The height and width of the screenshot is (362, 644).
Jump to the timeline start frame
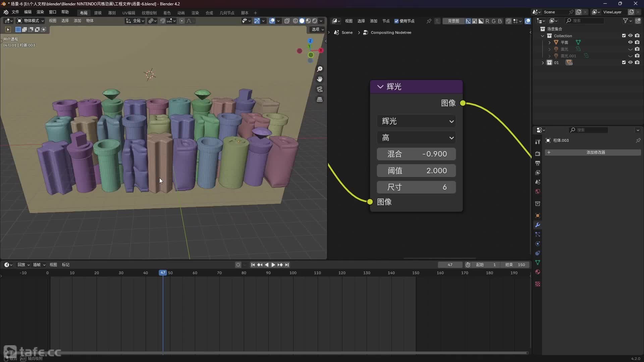tap(253, 265)
